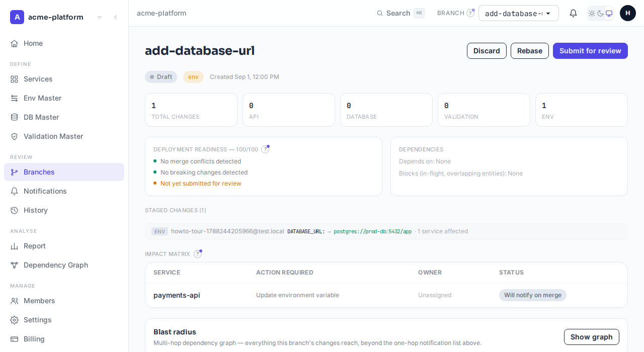
Task: Click the DB Master database icon
Action: coord(14,117)
